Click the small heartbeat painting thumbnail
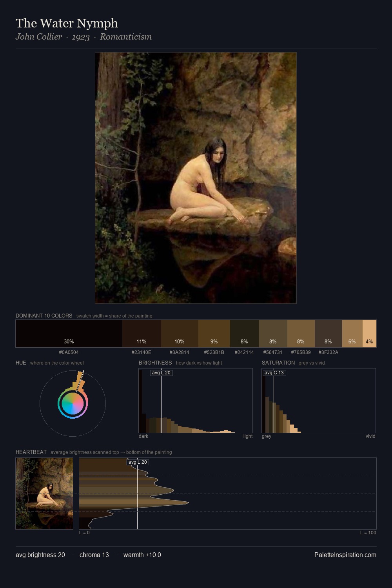 point(44,494)
